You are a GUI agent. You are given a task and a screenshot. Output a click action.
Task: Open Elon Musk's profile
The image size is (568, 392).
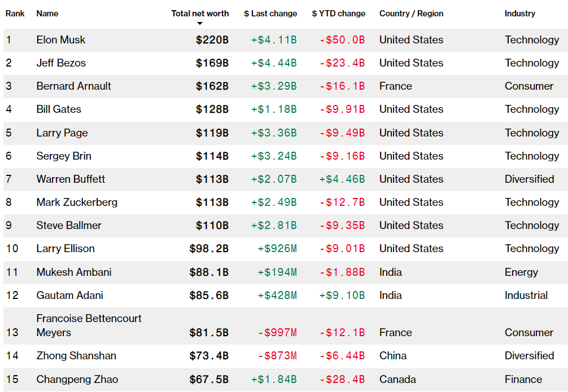pos(61,40)
